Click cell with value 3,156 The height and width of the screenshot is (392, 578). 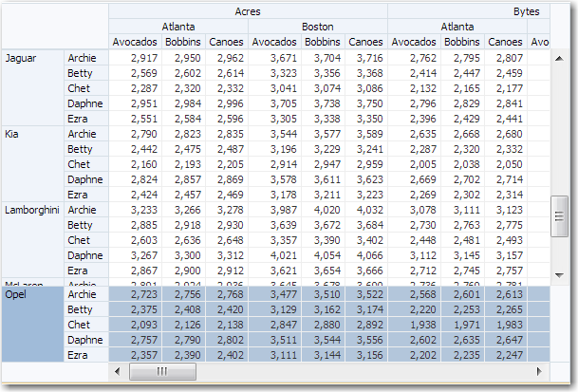point(366,355)
